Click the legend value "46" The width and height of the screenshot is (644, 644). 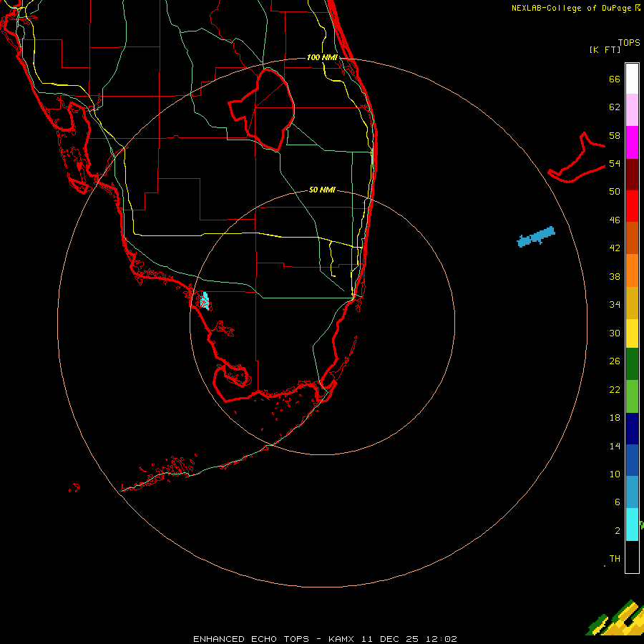(615, 220)
